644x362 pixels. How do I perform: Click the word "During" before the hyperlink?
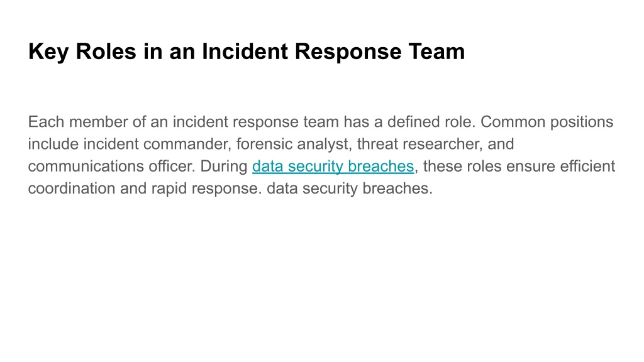coord(224,167)
